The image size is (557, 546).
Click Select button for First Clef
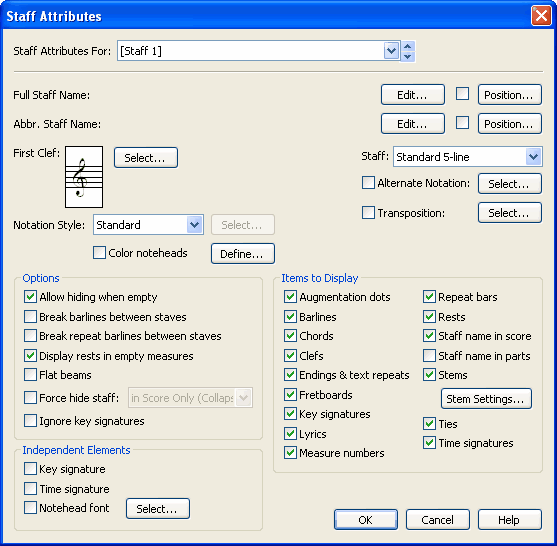coord(146,157)
